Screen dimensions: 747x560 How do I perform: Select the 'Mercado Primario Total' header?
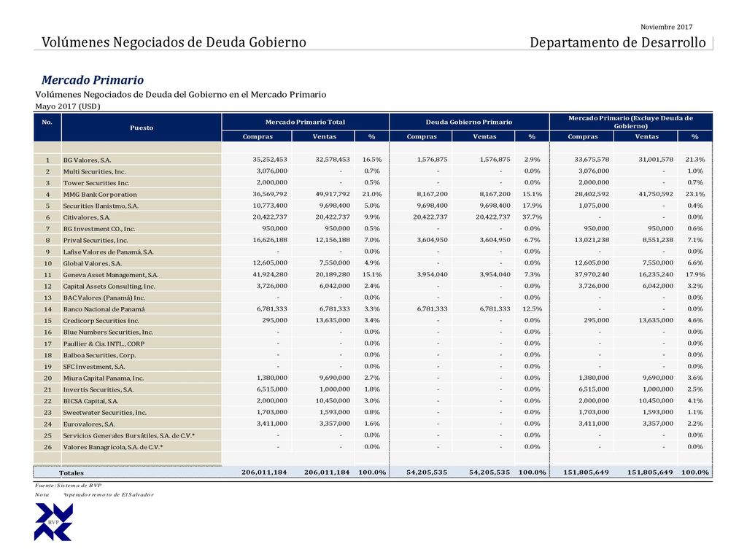[305, 122]
